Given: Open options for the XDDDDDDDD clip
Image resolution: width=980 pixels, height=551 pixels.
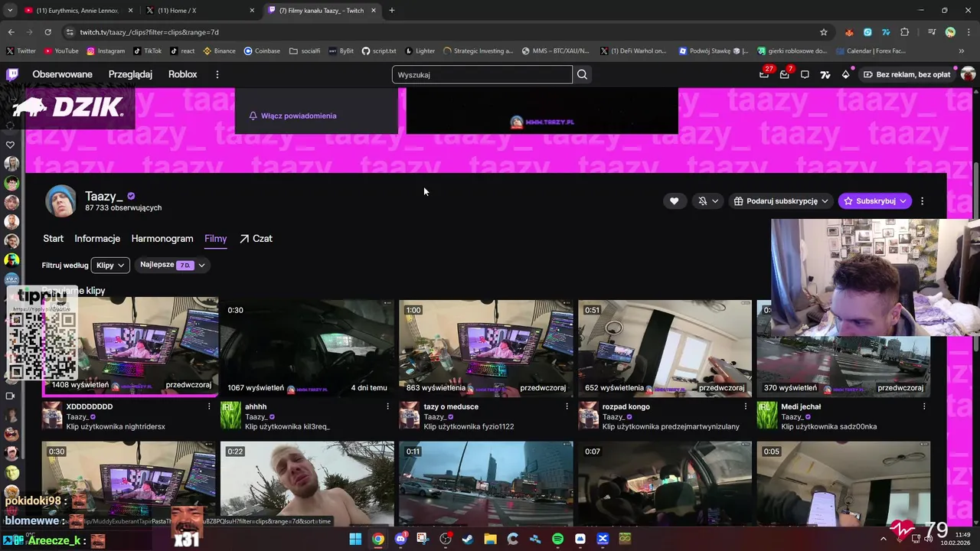Looking at the screenshot, I should pos(209,406).
